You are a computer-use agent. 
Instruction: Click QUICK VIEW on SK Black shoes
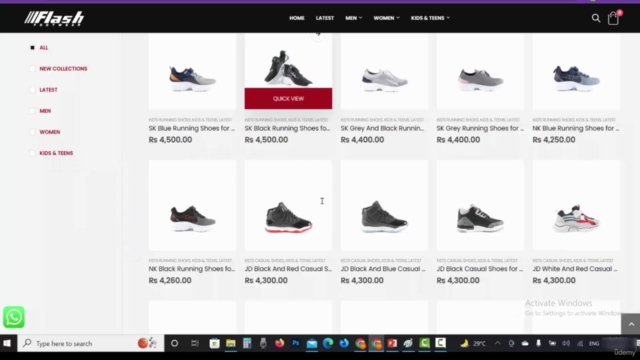click(x=288, y=98)
